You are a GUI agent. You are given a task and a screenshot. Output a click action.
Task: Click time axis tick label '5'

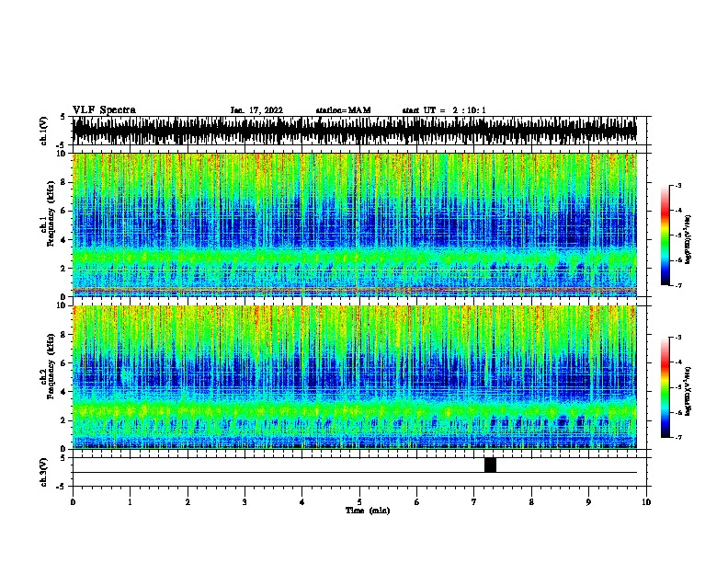pos(359,502)
